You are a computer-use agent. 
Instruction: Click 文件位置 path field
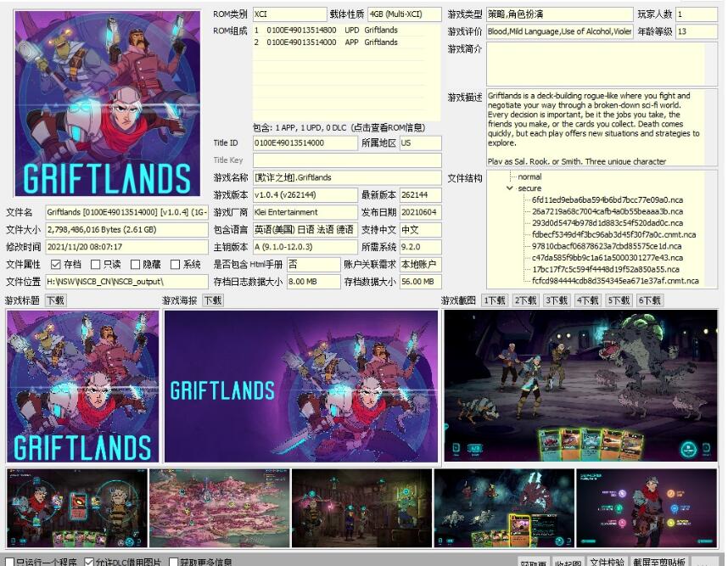(126, 282)
